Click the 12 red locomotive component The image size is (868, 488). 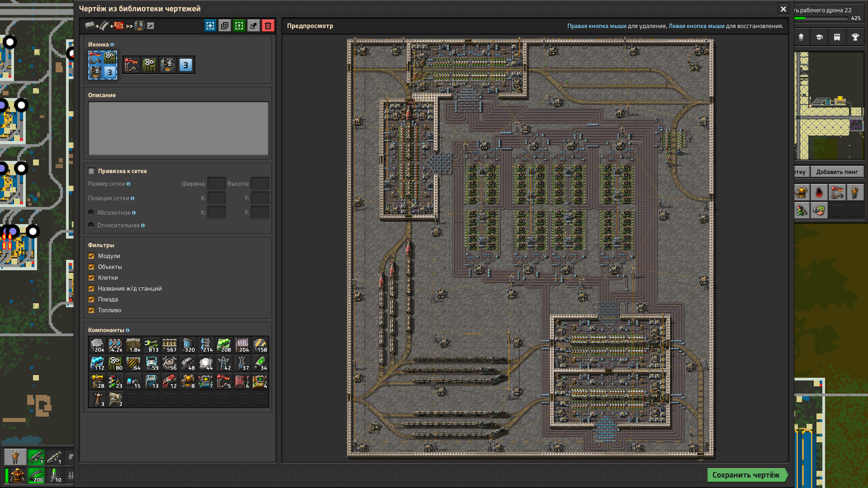click(170, 381)
